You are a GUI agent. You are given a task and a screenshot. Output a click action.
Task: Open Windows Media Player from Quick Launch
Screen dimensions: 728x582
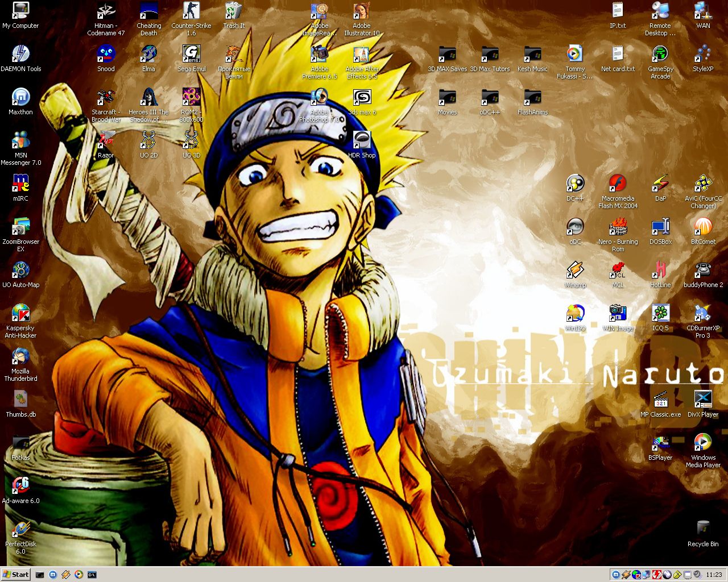coord(78,575)
